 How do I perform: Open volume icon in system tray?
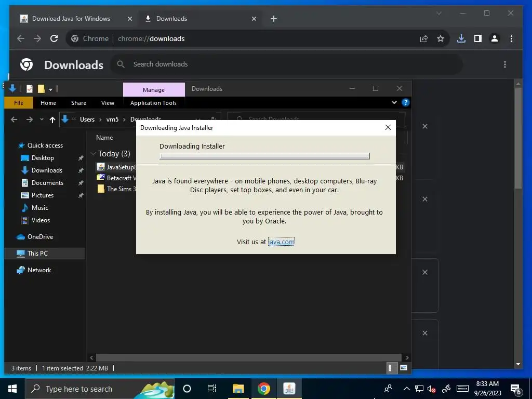pos(431,389)
